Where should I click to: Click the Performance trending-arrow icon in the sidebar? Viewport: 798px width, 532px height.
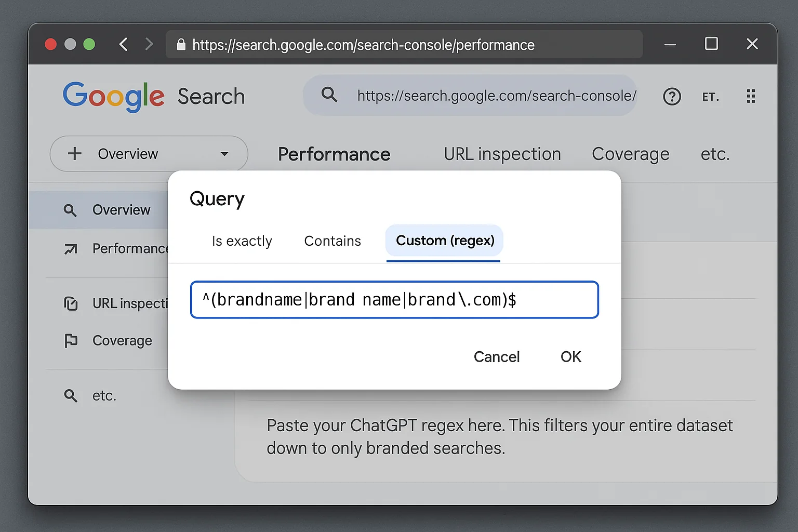71,249
